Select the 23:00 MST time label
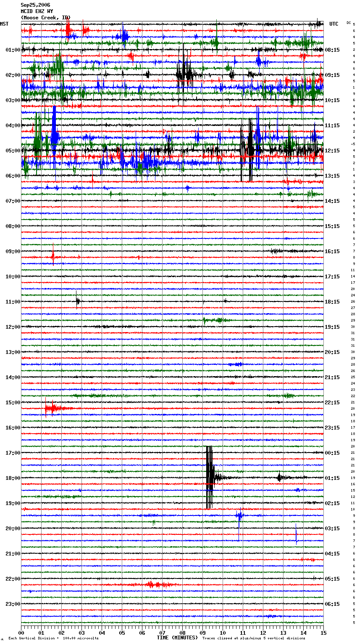This screenshot has height=644, width=357. tap(13, 604)
